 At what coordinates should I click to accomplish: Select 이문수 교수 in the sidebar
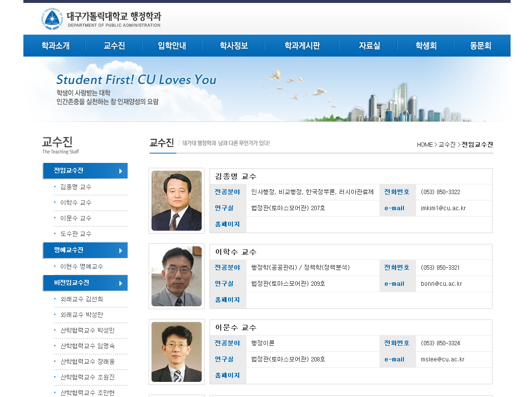(76, 218)
